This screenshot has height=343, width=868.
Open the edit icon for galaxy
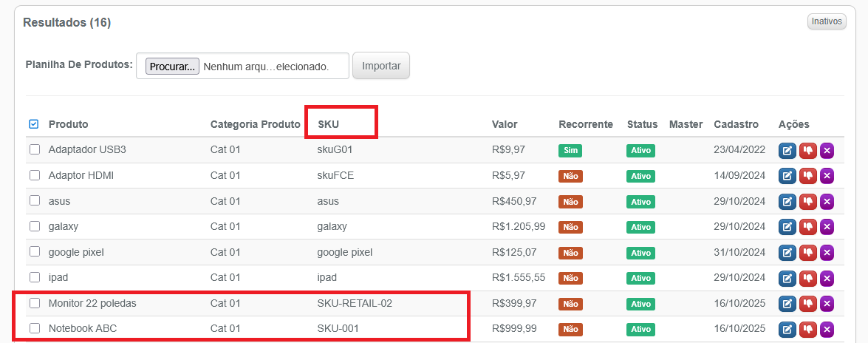click(x=787, y=226)
